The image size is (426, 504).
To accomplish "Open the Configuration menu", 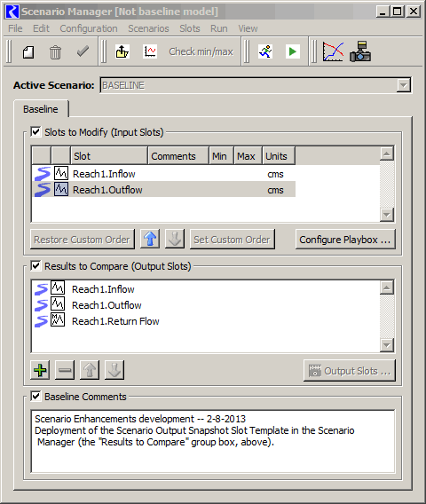I will tap(89, 28).
